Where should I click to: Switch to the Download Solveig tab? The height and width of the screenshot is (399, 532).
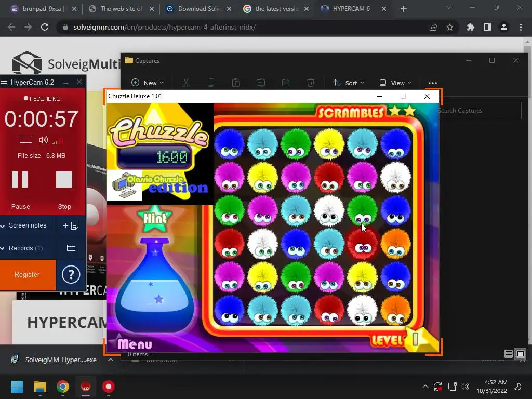[x=199, y=9]
